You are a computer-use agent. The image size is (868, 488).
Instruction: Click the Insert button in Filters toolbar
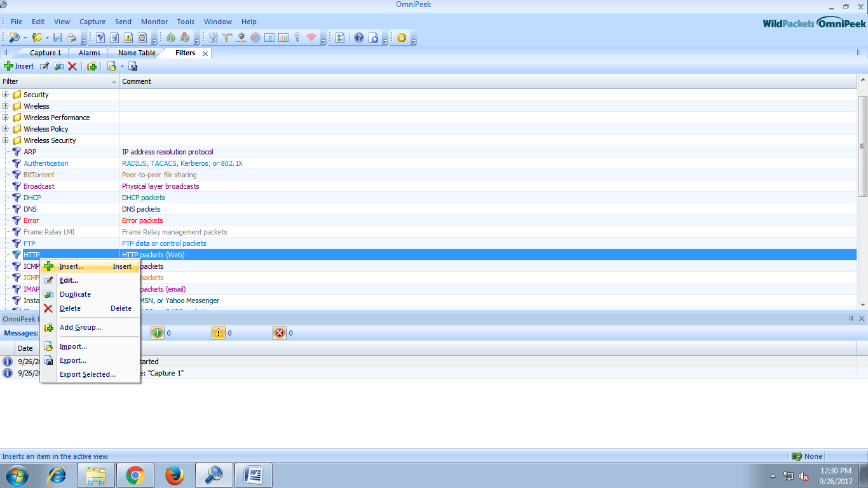point(19,66)
